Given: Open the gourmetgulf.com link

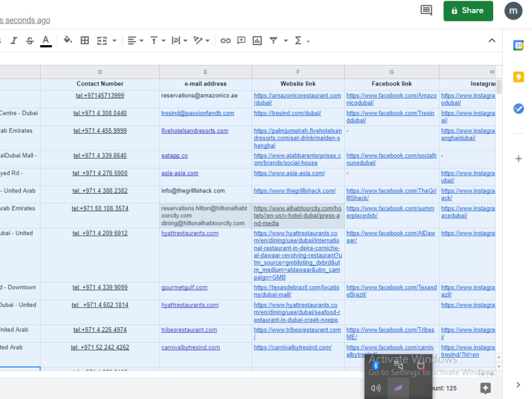Looking at the screenshot, I should point(184,288).
